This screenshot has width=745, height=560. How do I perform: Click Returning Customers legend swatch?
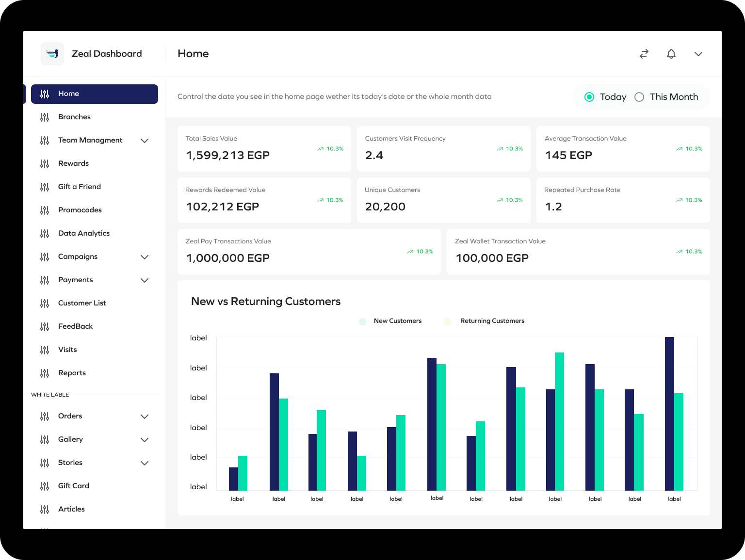click(x=448, y=321)
